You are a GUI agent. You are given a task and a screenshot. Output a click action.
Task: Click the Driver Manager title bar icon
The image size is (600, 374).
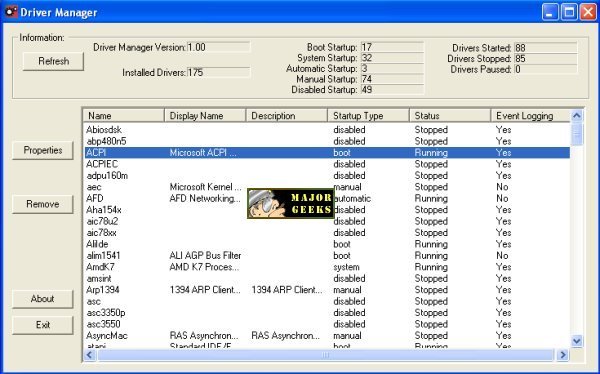pos(11,11)
